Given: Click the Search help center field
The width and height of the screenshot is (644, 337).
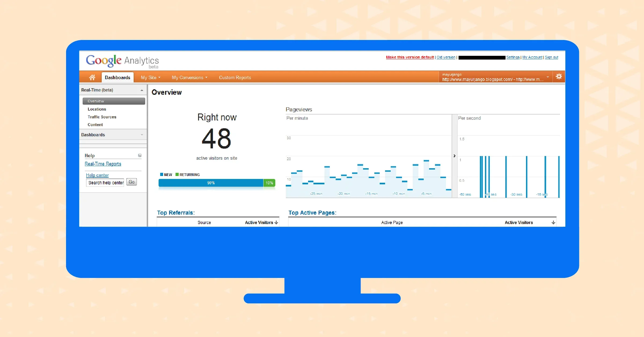Looking at the screenshot, I should pos(105,183).
